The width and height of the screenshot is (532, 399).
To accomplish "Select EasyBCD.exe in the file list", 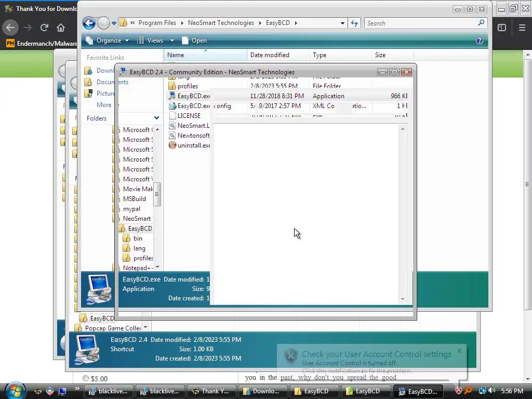I will pyautogui.click(x=189, y=96).
